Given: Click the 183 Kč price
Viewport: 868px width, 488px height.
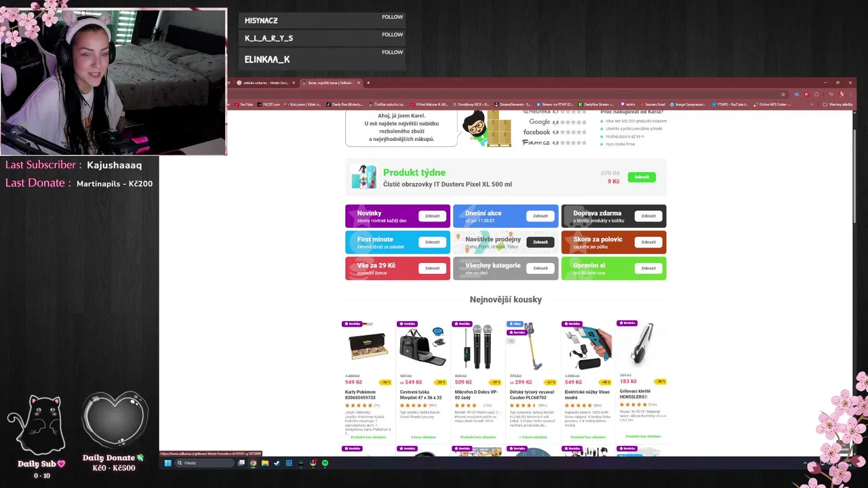Looking at the screenshot, I should [629, 382].
